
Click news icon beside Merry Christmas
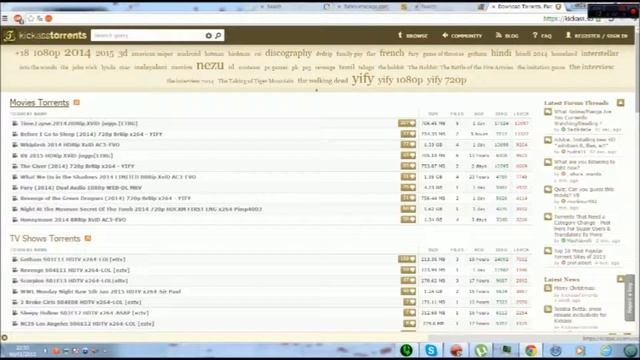click(x=548, y=288)
